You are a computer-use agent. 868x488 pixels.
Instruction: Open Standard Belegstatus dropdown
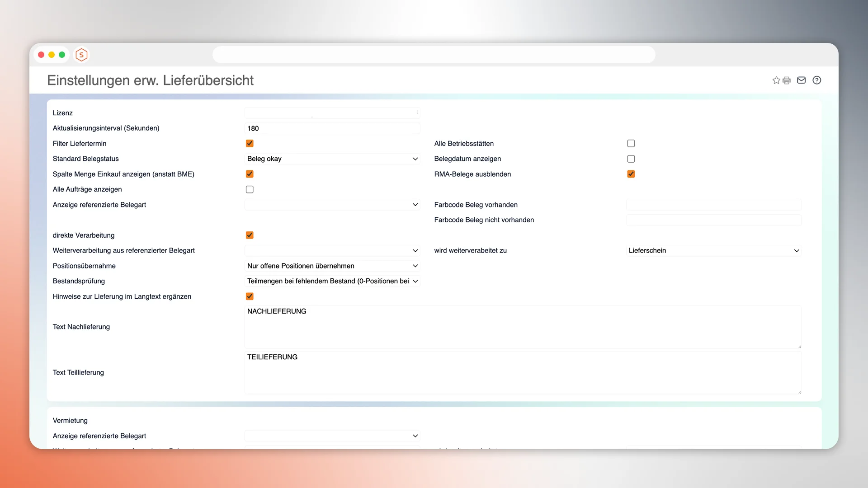click(x=332, y=159)
